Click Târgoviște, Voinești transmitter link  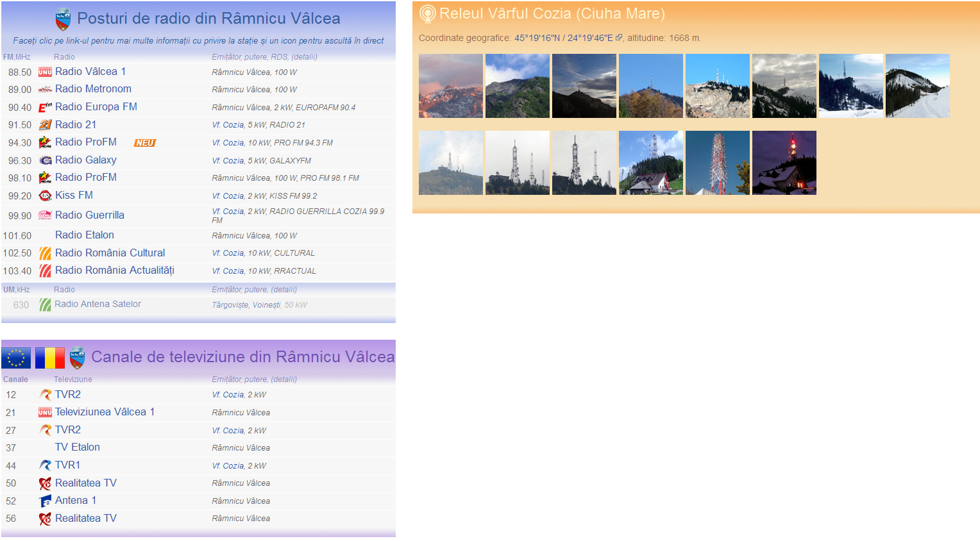[x=246, y=305]
